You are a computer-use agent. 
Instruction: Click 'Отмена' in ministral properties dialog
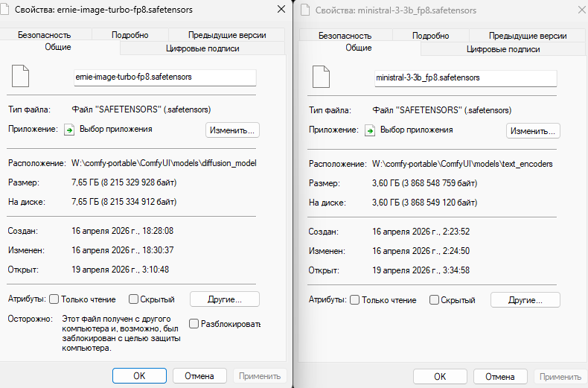(x=500, y=377)
